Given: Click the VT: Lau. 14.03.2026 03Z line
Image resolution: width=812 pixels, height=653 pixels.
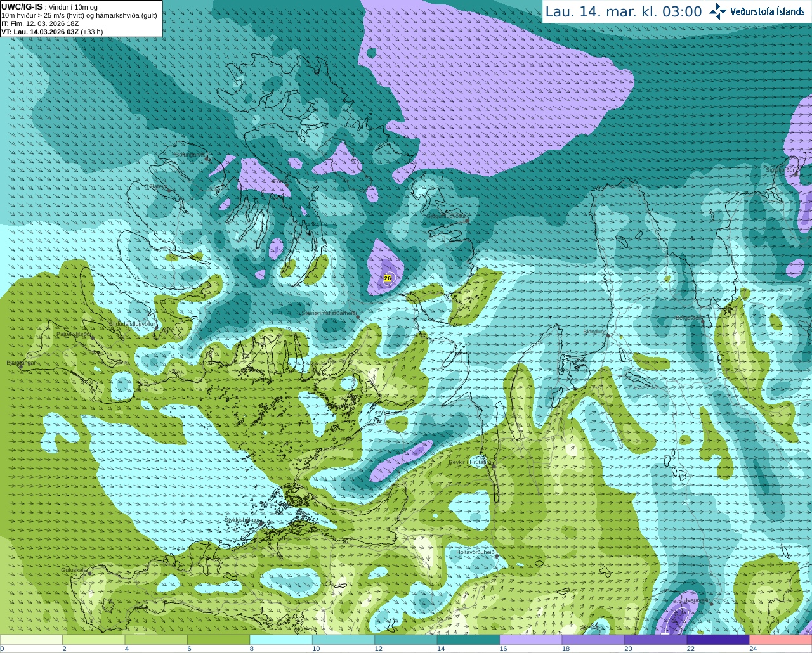Looking at the screenshot, I should [52, 32].
